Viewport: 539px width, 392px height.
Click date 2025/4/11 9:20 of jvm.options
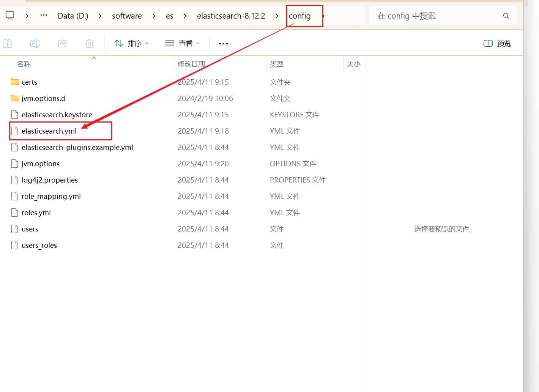(x=203, y=164)
